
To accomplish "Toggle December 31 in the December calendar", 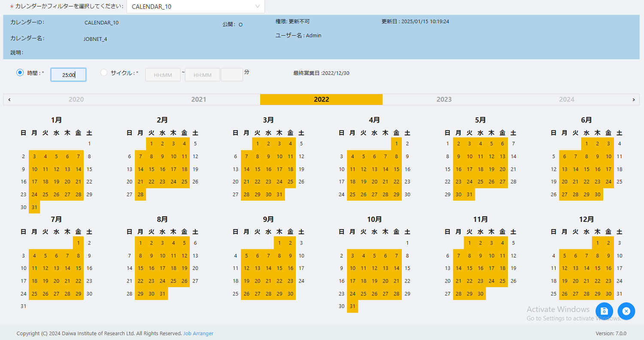I will [x=619, y=294].
